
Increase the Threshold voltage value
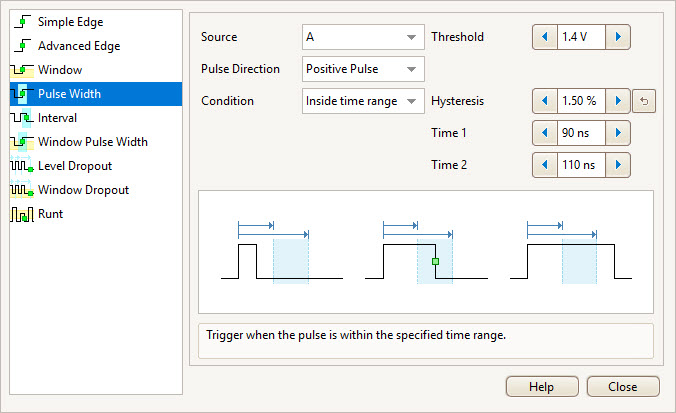point(619,37)
